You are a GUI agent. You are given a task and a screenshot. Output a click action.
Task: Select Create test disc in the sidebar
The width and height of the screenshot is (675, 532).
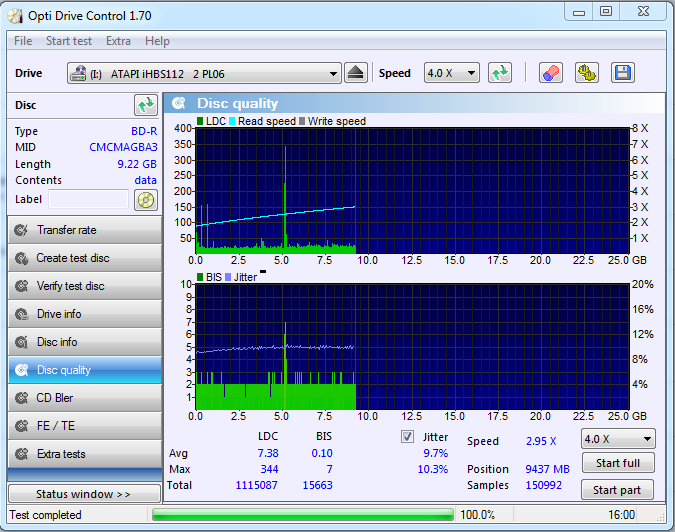(x=85, y=258)
